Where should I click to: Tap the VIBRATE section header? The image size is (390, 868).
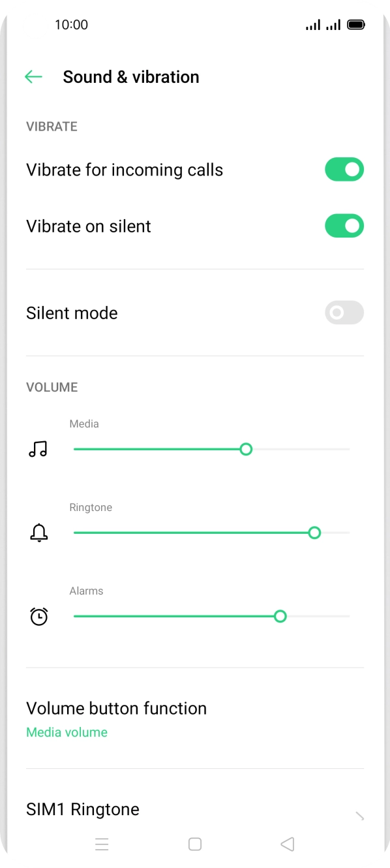pos(52,126)
